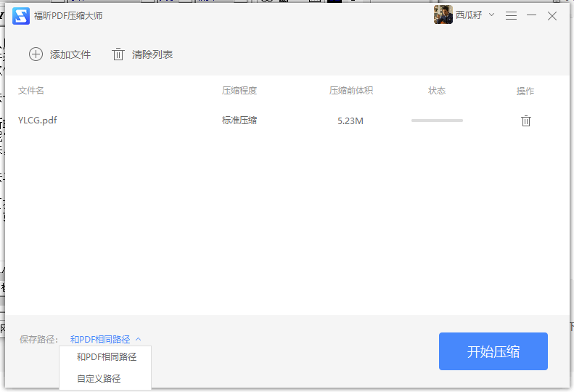Collapse the 和PDF相同路径 save path dropdown
The height and width of the screenshot is (392, 574).
(x=105, y=340)
